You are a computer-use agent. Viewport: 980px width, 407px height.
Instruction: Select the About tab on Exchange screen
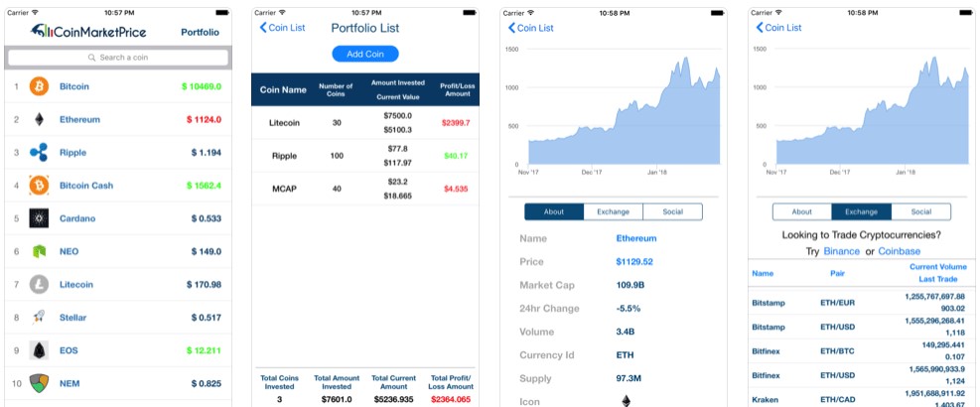(x=802, y=212)
